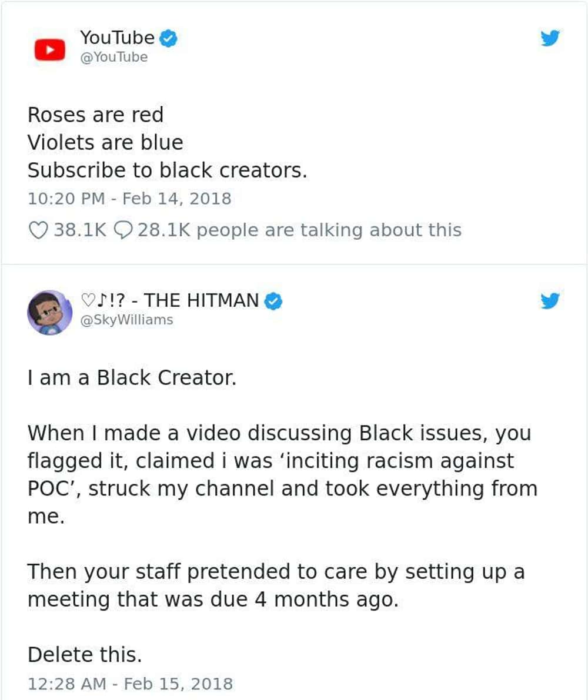Open THE HITMAN display name link

click(171, 300)
